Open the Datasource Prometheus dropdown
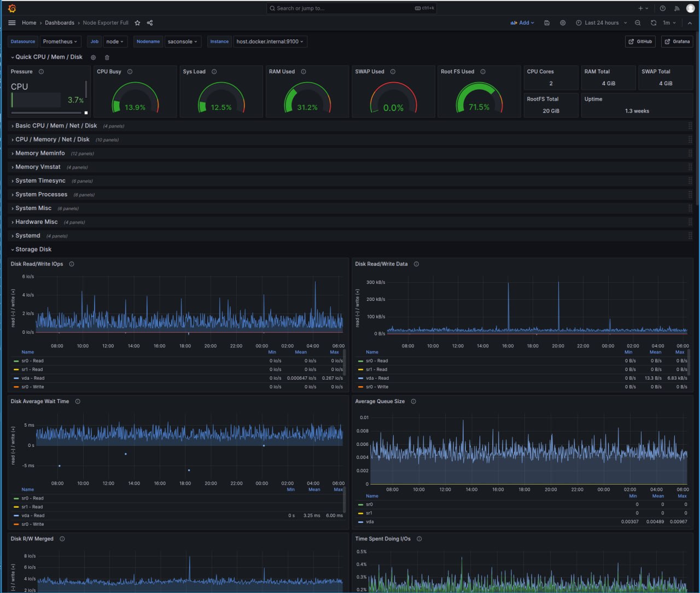 (60, 42)
